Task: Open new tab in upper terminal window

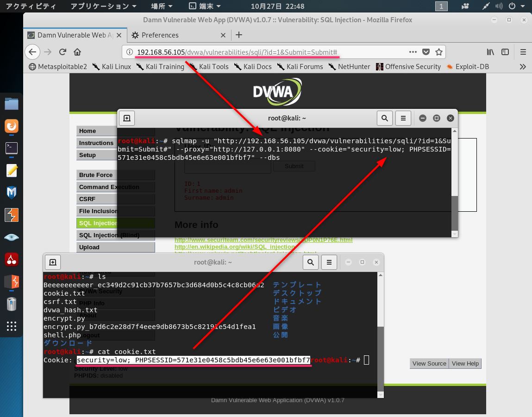Action: (127, 118)
